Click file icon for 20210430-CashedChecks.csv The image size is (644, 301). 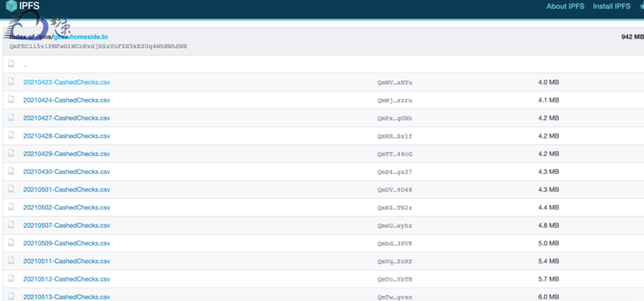(11, 171)
